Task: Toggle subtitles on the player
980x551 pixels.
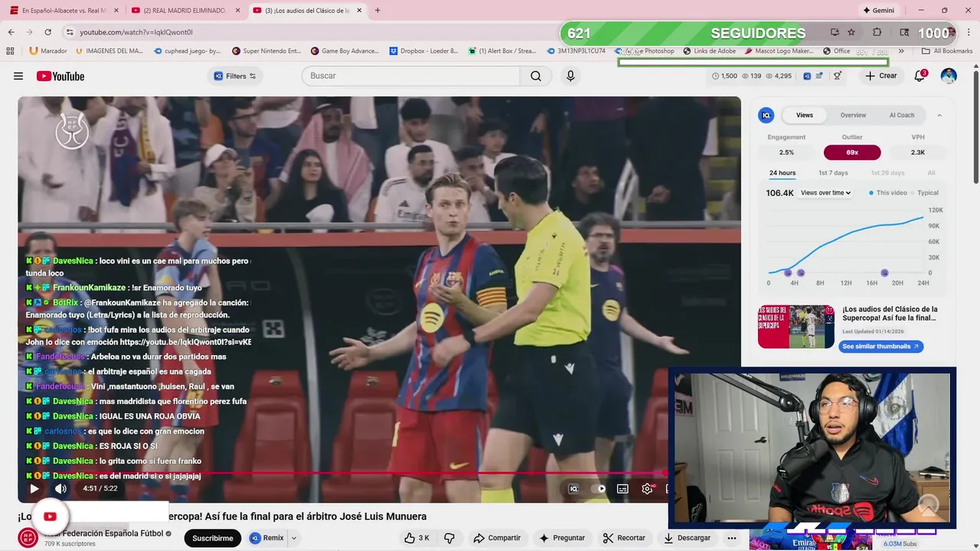Action: point(622,488)
